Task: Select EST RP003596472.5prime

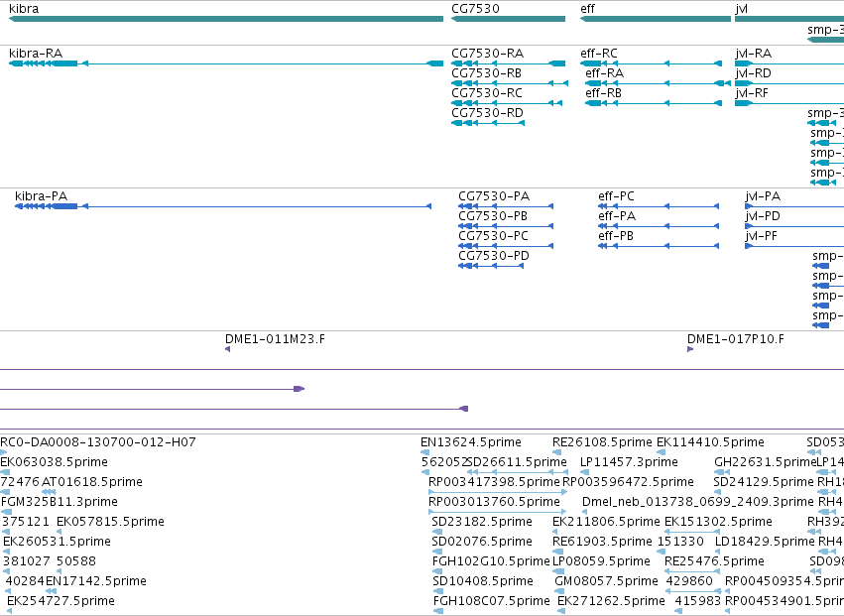Action: (628, 482)
